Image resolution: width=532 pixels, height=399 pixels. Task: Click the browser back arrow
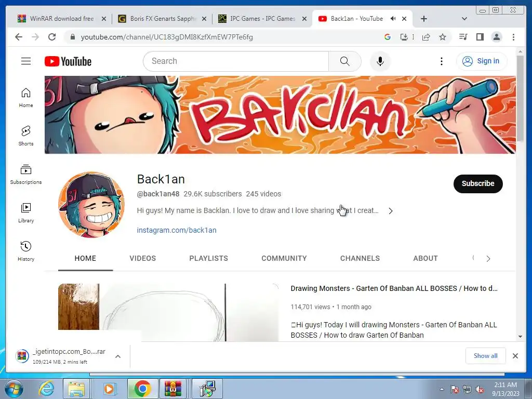[x=19, y=37]
